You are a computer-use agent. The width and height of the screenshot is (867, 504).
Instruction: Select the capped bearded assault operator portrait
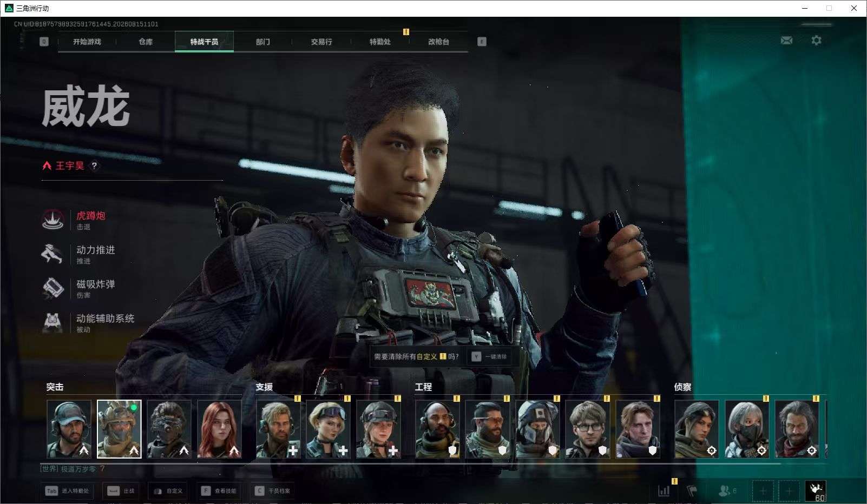tap(69, 429)
